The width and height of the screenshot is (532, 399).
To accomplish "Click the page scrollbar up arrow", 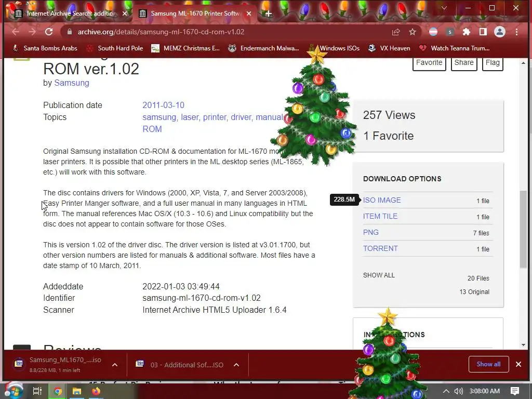I will pos(523,63).
